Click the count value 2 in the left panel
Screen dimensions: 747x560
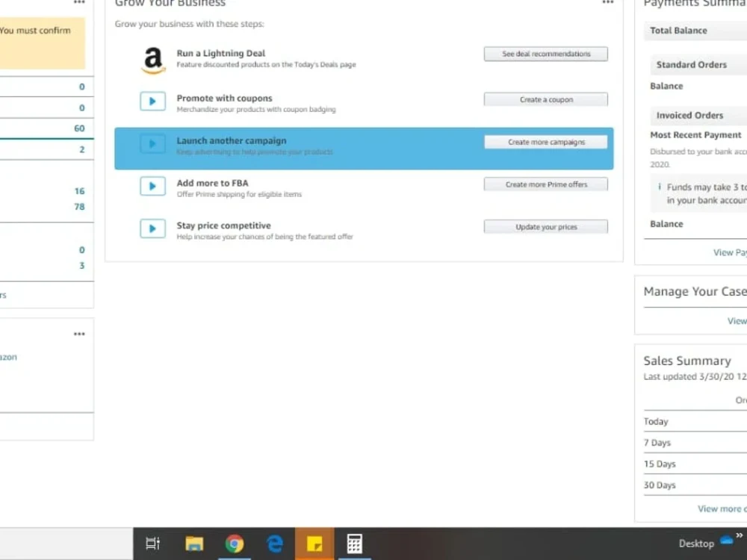tap(82, 149)
